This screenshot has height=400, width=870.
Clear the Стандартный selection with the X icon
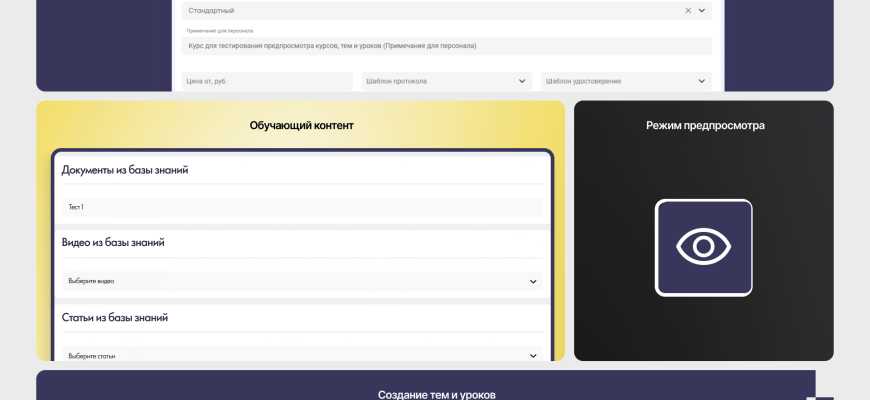pos(687,10)
